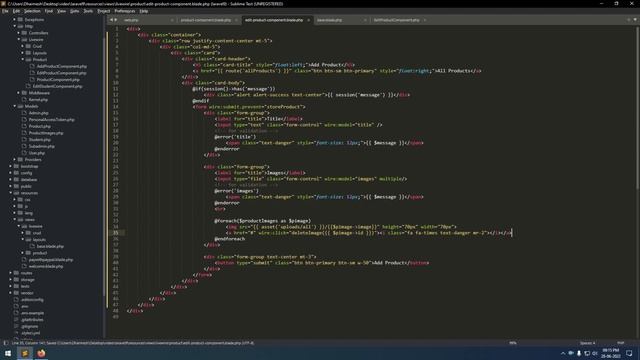Open Student.php model file

(x=40, y=140)
